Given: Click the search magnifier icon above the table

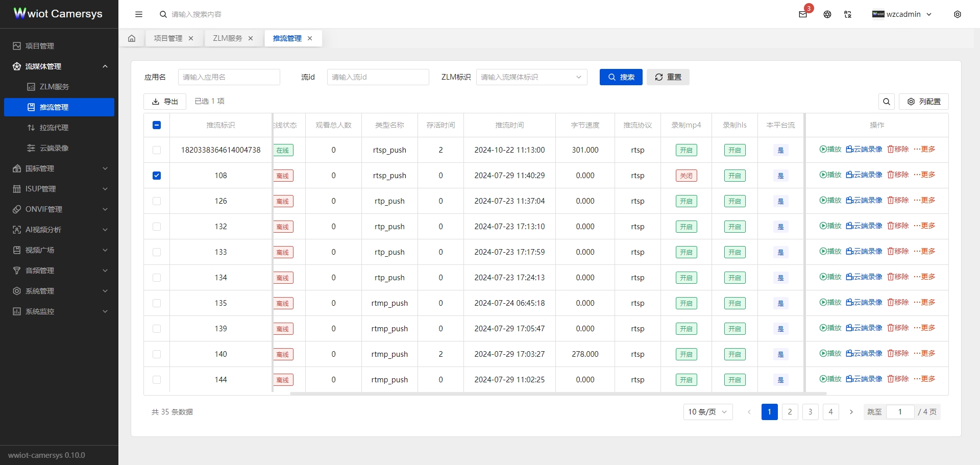Looking at the screenshot, I should pyautogui.click(x=887, y=102).
